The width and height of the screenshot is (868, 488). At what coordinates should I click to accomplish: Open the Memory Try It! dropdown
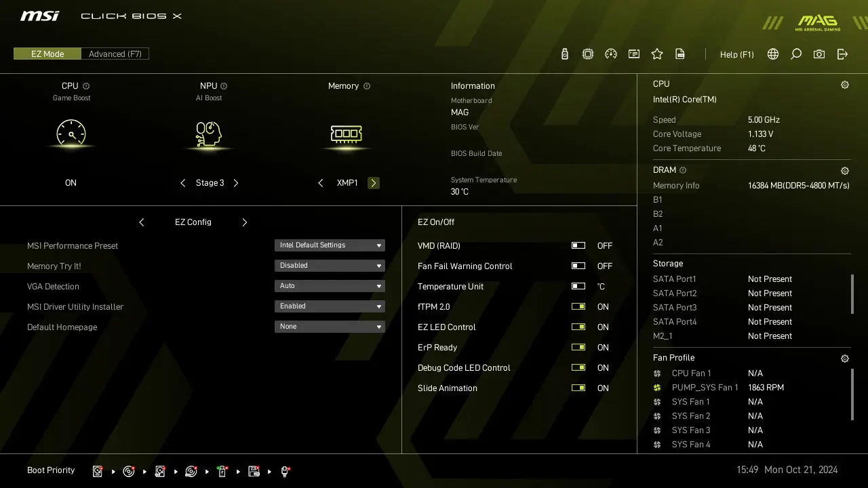[330, 265]
